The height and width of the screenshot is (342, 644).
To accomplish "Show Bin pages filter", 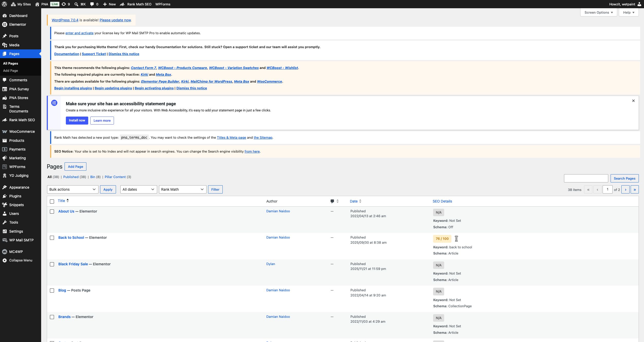I will tap(93, 177).
